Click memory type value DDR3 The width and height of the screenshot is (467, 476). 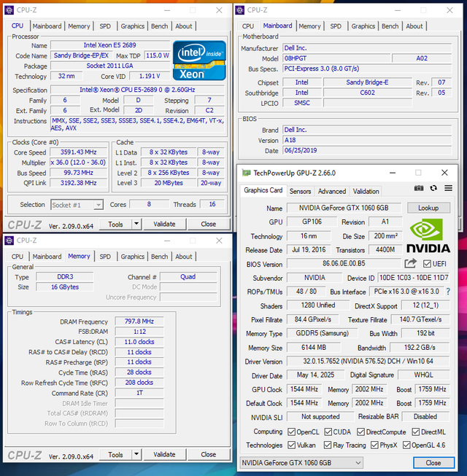click(65, 277)
